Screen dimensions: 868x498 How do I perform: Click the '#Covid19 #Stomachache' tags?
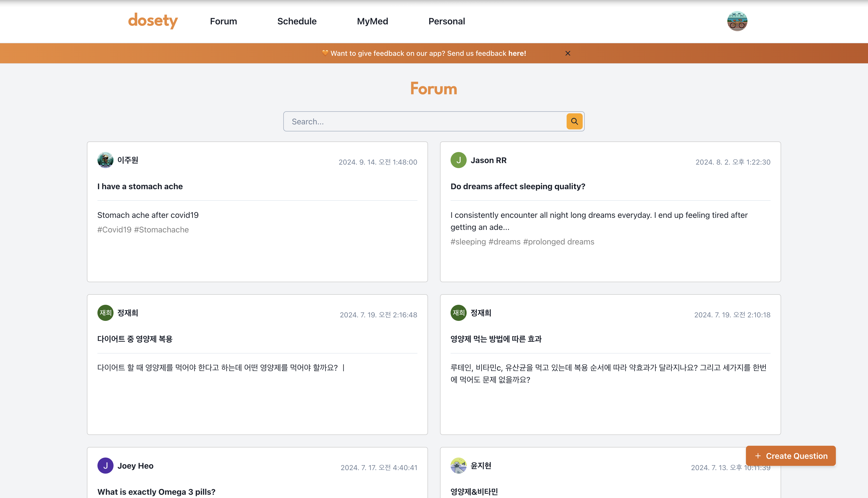click(143, 230)
